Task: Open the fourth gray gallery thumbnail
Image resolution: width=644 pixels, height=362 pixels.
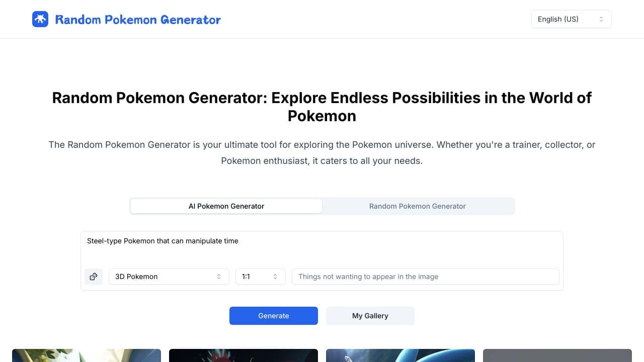Action: coord(557,355)
